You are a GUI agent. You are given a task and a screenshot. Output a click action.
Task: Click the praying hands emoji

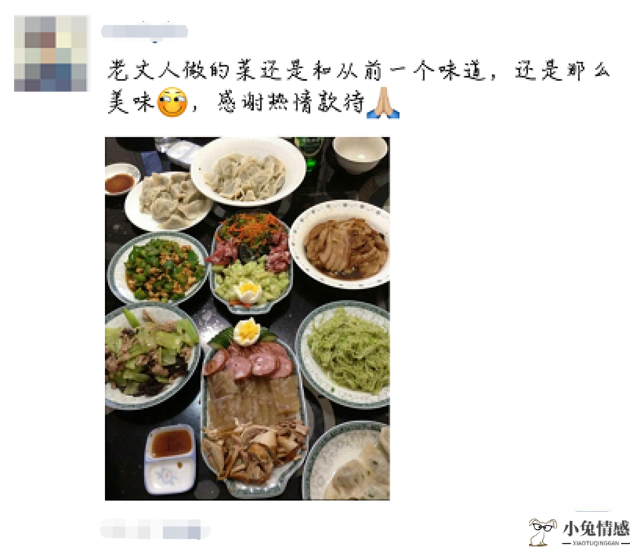[x=383, y=102]
